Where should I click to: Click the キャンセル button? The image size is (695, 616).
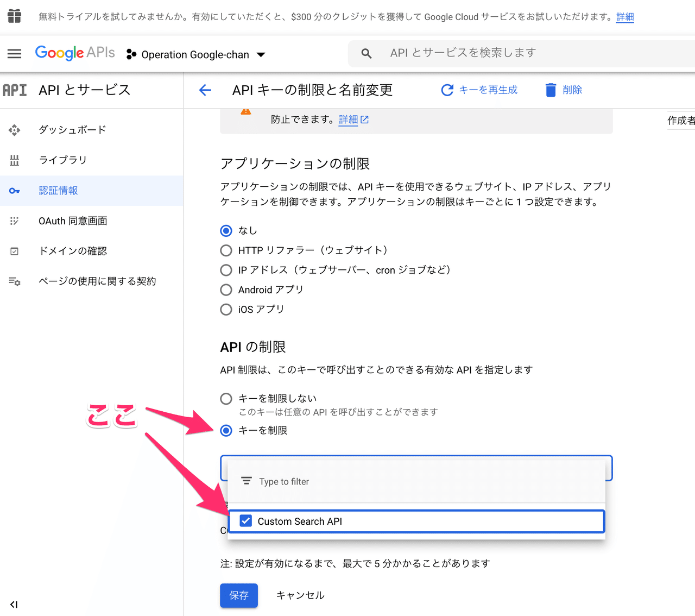(x=300, y=595)
